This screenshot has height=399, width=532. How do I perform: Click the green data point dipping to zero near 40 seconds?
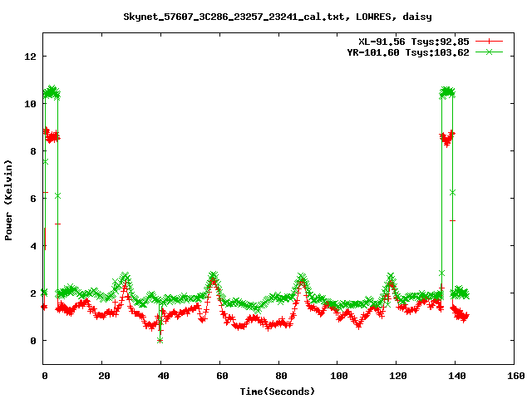[x=160, y=340]
